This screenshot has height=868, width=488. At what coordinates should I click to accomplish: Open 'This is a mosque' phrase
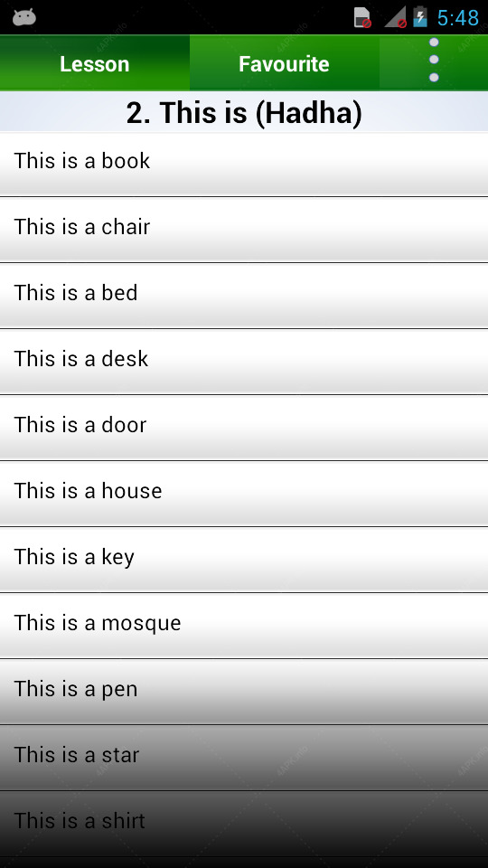pyautogui.click(x=244, y=625)
